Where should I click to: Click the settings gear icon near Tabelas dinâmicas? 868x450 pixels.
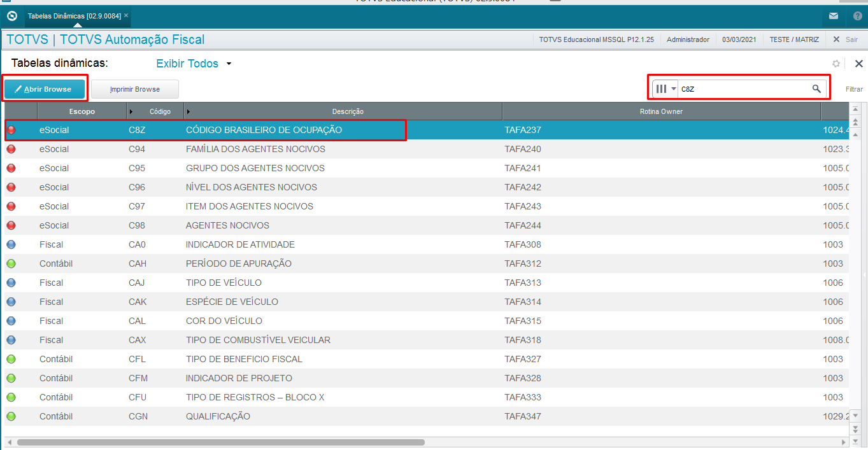click(836, 64)
